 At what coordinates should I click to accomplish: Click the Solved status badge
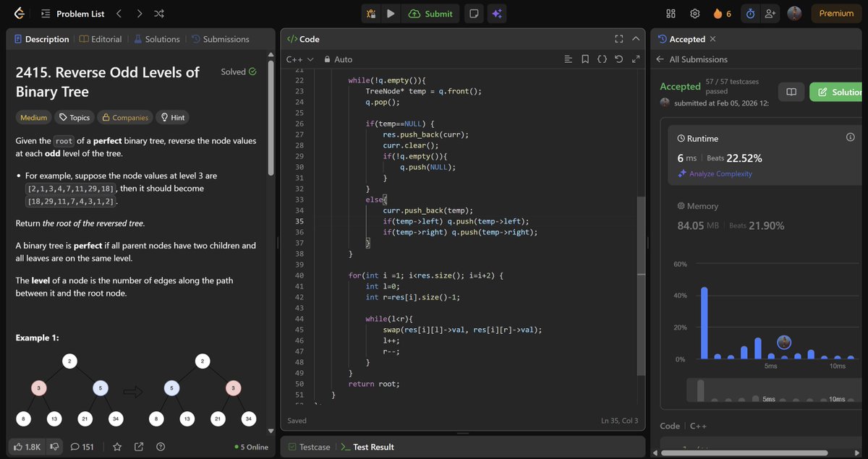pyautogui.click(x=239, y=72)
